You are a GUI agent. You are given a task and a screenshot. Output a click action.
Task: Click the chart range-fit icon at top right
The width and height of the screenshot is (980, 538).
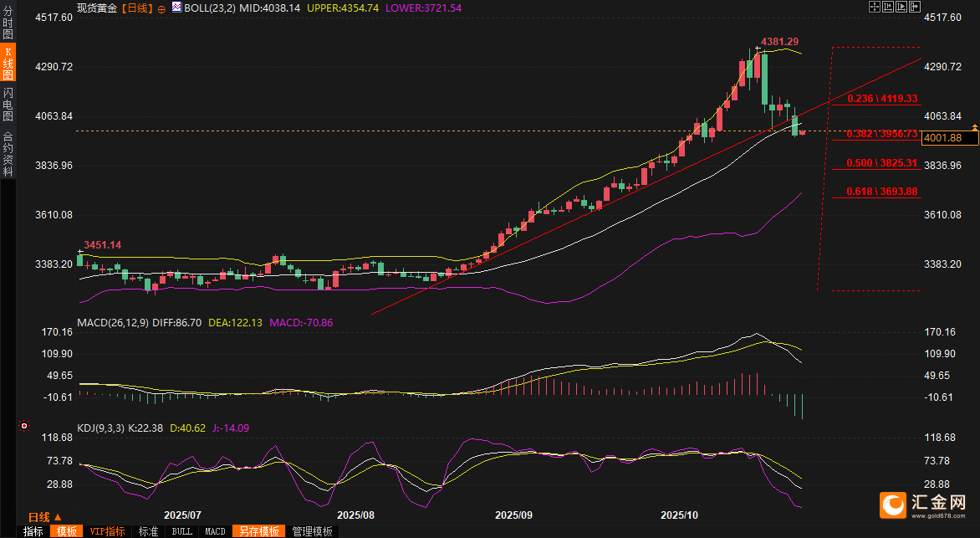(x=889, y=7)
